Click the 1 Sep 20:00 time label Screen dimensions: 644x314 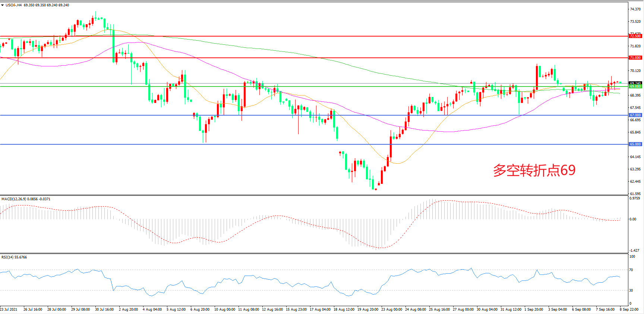click(534, 310)
